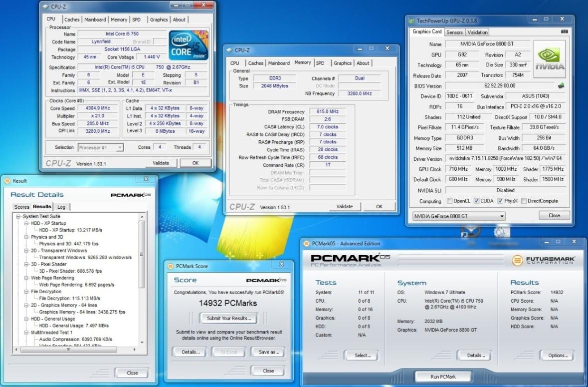The image size is (588, 387).
Task: Click the GPU-Z Close button
Action: coord(554,215)
